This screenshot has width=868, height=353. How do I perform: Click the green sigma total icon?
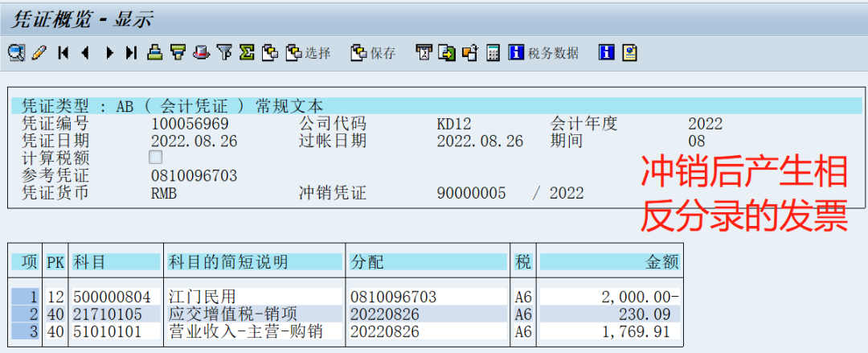click(x=247, y=52)
